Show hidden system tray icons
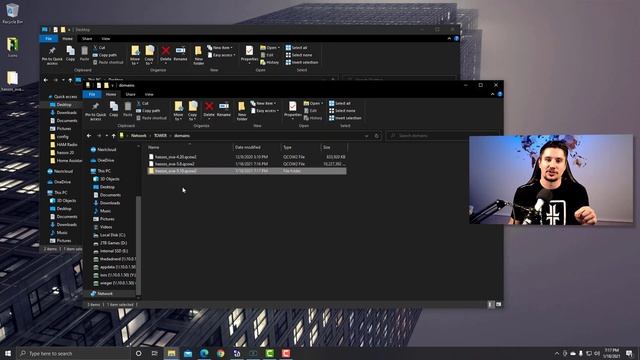The image size is (640, 360). tap(557, 353)
